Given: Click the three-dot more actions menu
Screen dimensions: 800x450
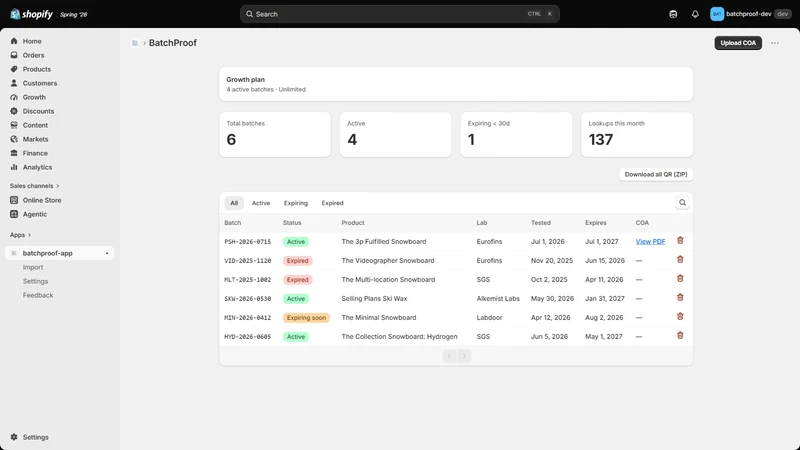Looking at the screenshot, I should (775, 43).
